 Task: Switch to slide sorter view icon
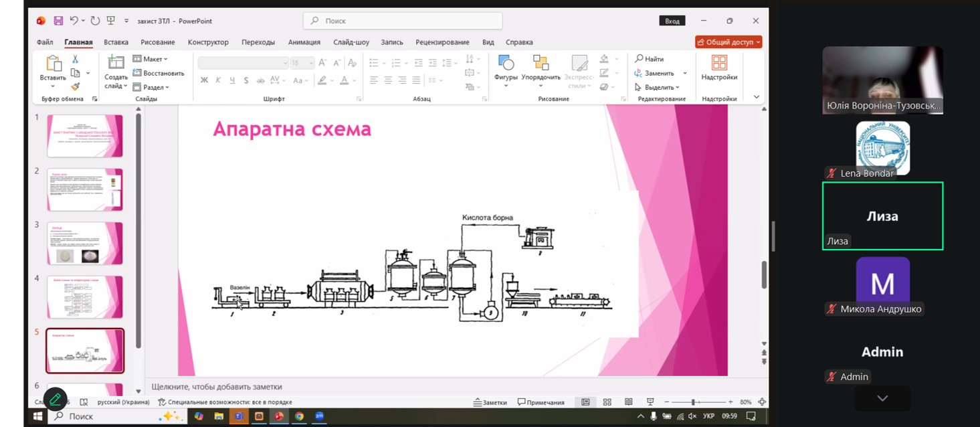tap(607, 402)
